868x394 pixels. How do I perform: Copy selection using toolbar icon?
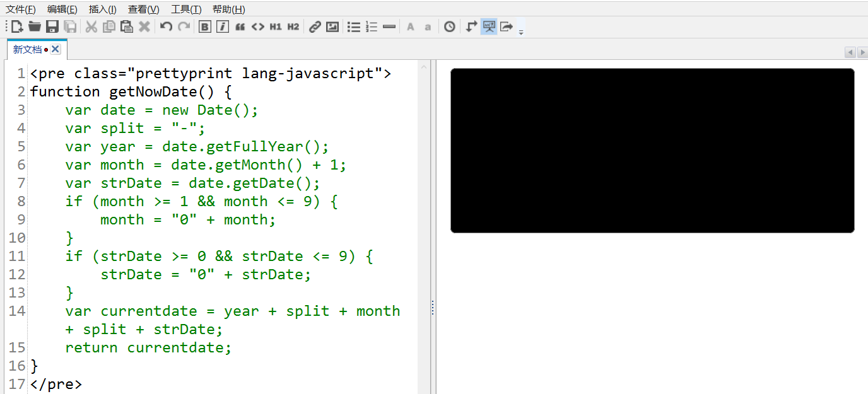[109, 26]
